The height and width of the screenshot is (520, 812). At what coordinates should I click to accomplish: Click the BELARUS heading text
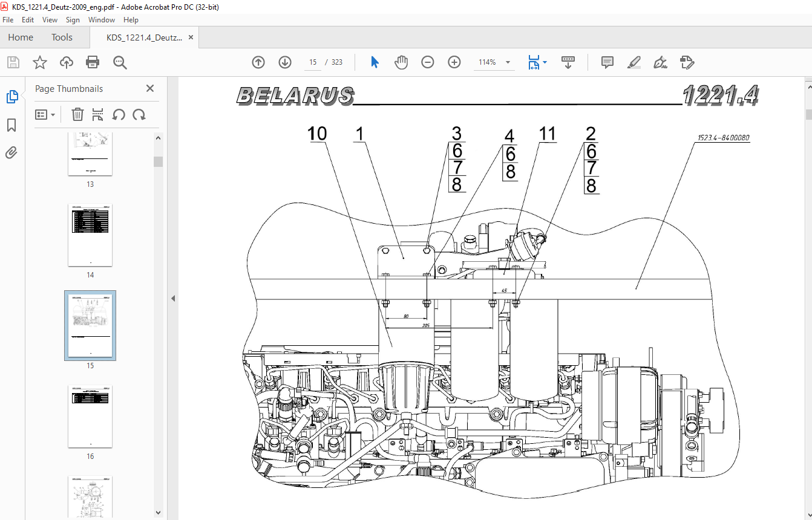tap(295, 96)
